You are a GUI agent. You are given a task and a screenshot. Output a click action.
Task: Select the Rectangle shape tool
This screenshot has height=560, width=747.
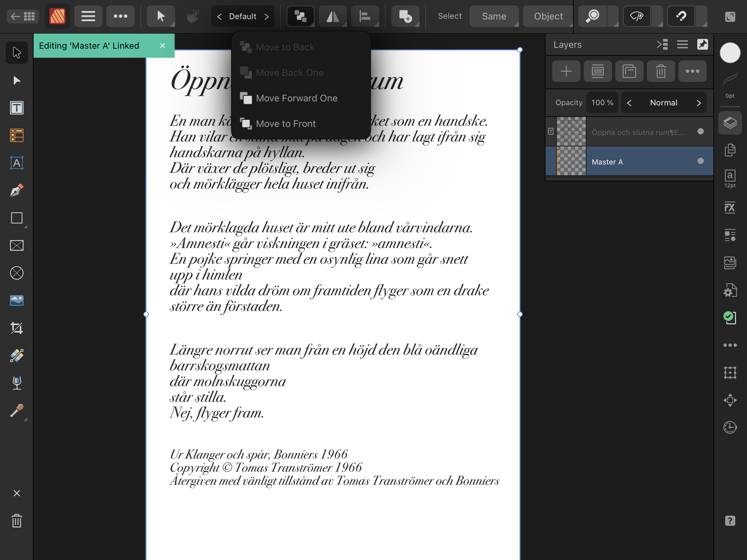point(16,218)
